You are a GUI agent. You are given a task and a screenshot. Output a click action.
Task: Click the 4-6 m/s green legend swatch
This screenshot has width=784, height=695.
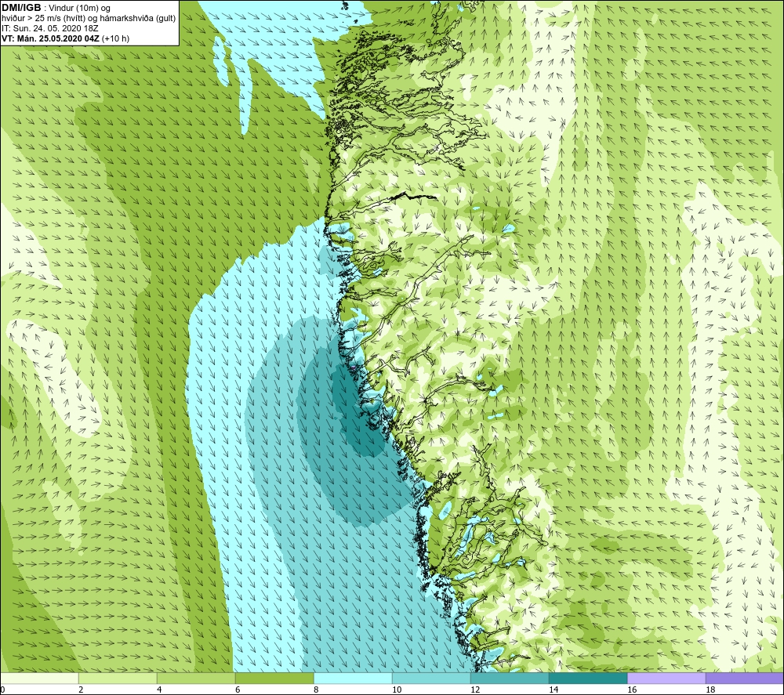pyautogui.click(x=196, y=678)
